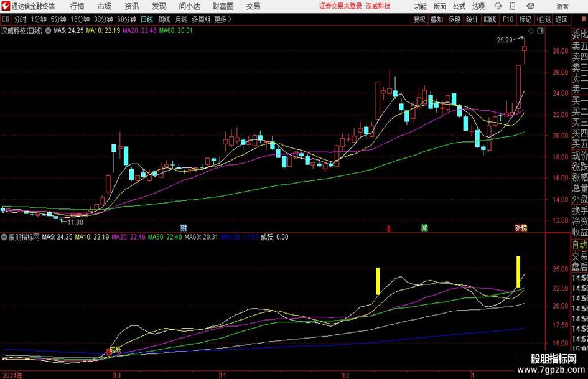Click the 游客 guest account label
Viewport: 588px width, 379px height.
[x=562, y=6]
